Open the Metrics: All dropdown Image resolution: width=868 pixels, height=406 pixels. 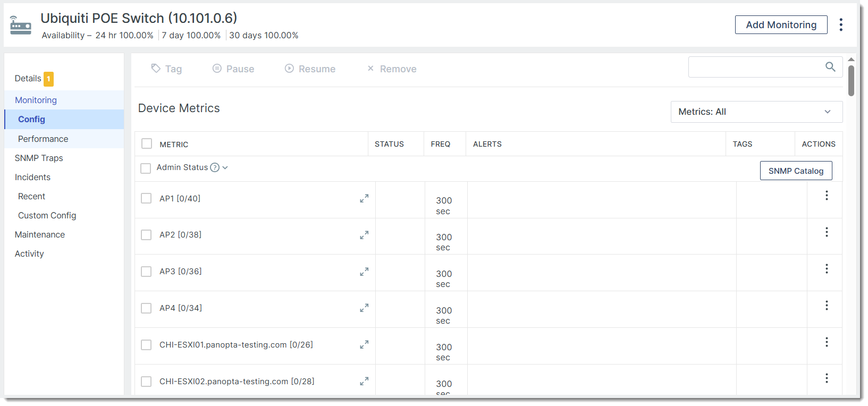(x=756, y=112)
